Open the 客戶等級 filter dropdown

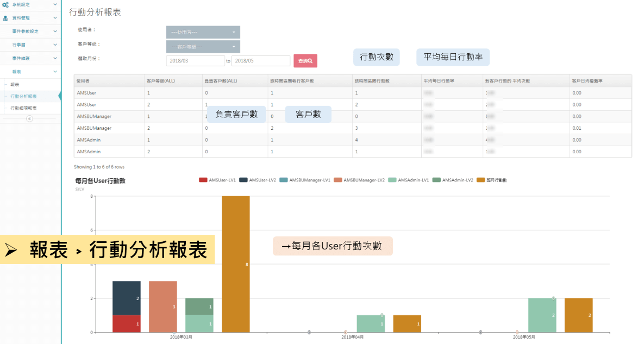[x=203, y=46]
